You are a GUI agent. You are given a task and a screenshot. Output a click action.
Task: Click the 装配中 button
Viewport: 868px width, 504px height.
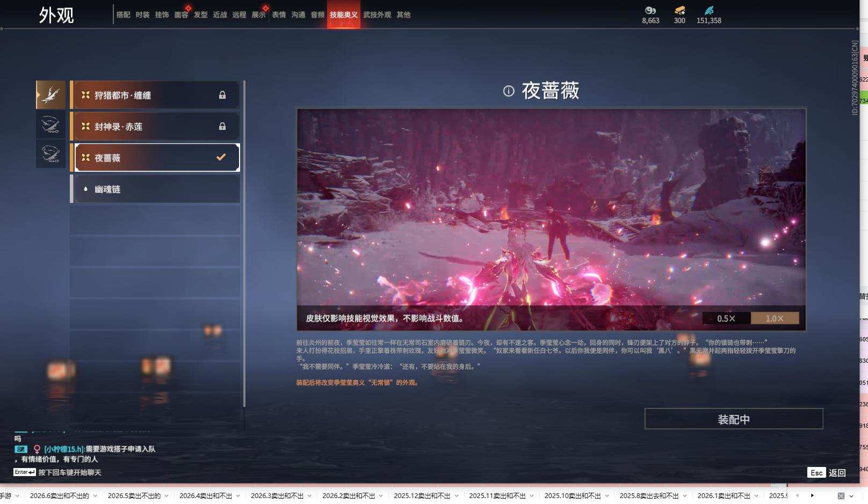(734, 419)
